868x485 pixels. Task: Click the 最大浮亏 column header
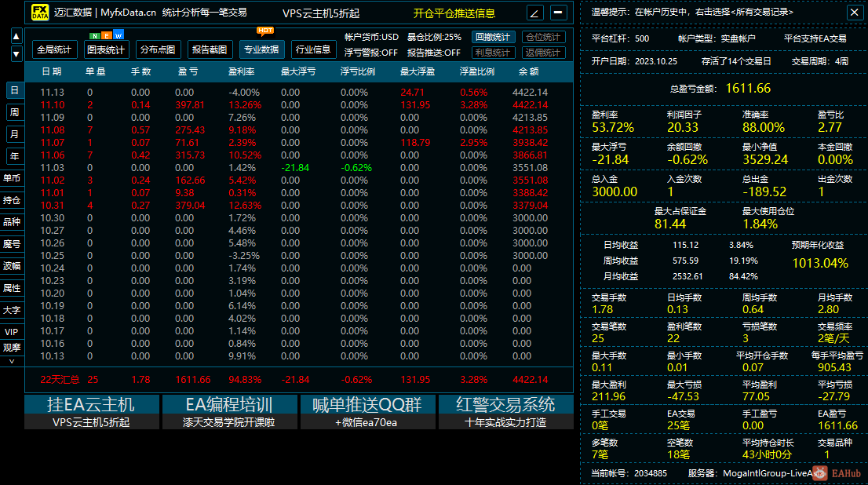pyautogui.click(x=297, y=71)
